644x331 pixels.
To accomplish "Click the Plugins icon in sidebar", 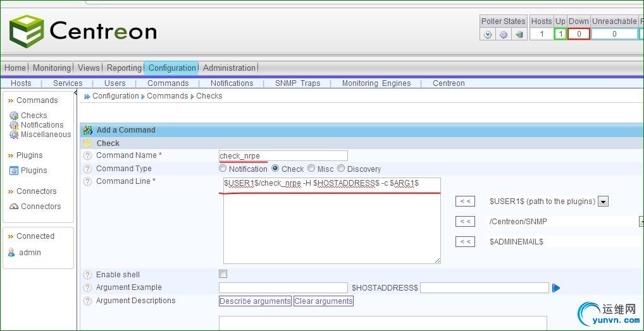I will coord(14,171).
